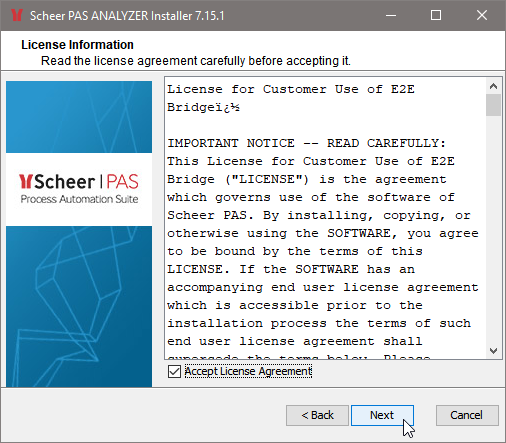Click the 'Read the license agreement carefully' subtitle
The height and width of the screenshot is (443, 506).
(x=196, y=61)
